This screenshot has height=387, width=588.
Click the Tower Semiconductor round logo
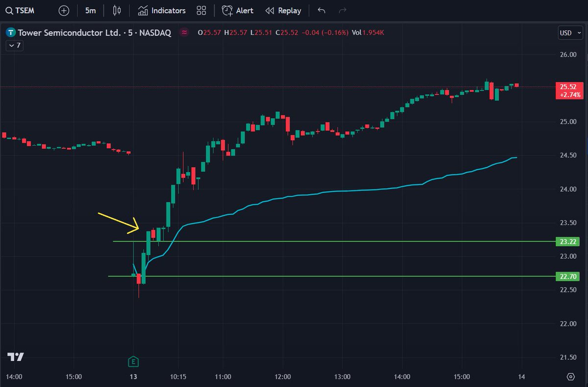click(x=10, y=33)
